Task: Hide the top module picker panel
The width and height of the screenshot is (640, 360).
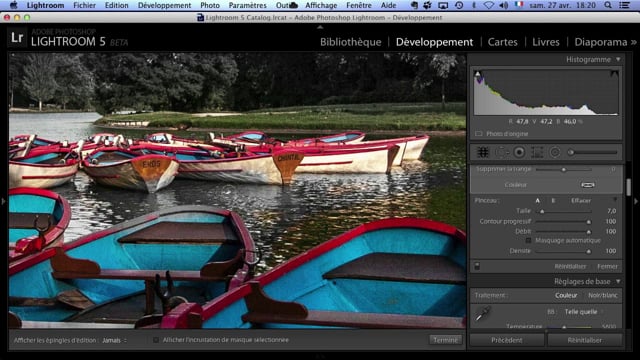Action: 320,27
